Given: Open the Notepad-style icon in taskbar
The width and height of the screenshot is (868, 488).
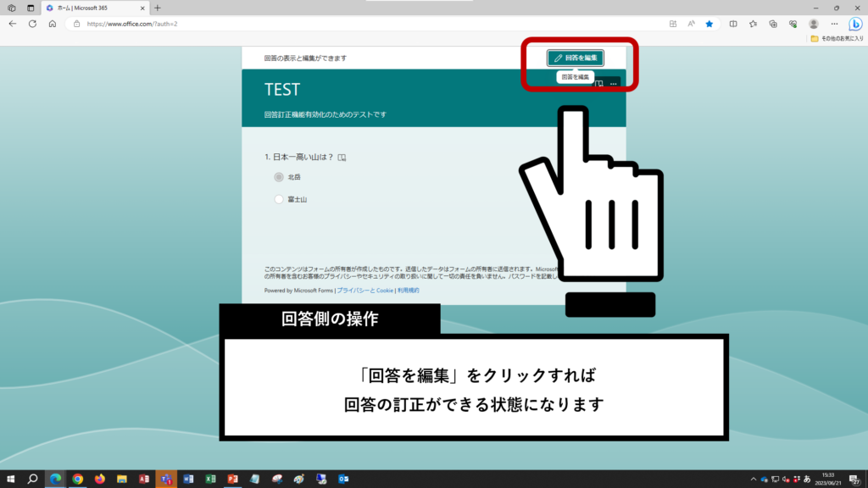Looking at the screenshot, I should coord(254,480).
